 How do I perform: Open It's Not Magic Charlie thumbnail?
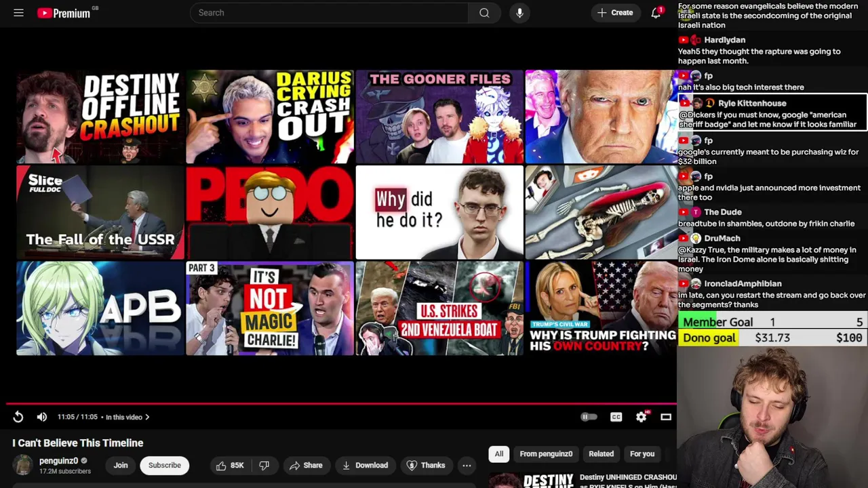coord(270,308)
